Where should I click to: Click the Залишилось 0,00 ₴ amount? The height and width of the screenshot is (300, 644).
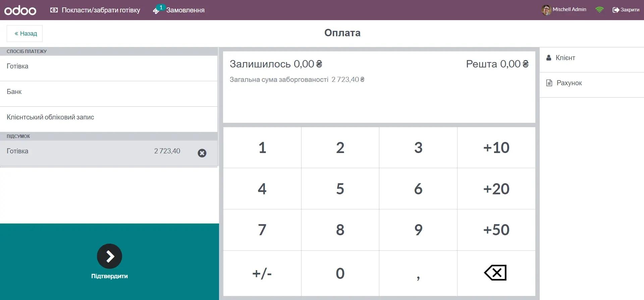click(x=276, y=64)
